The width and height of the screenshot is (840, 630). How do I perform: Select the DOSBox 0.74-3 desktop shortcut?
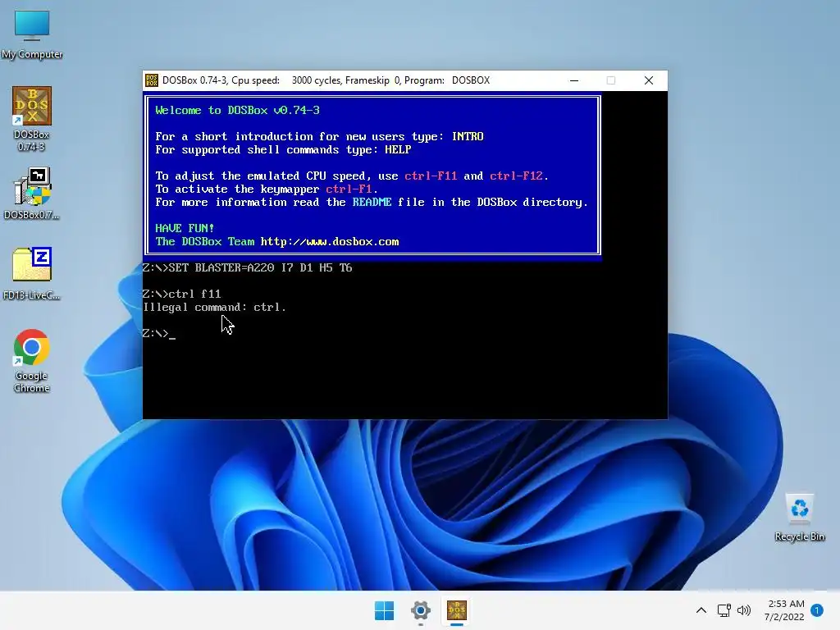(x=32, y=118)
